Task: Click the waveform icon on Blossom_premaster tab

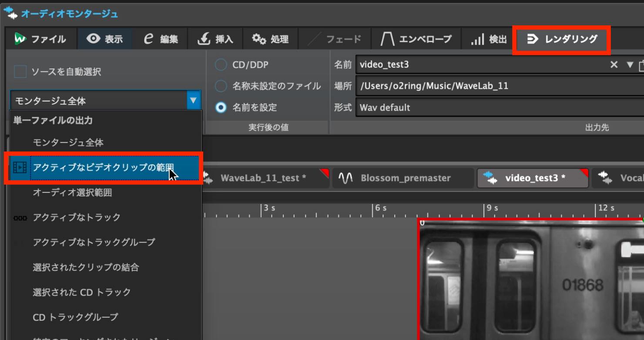Action: pos(346,178)
